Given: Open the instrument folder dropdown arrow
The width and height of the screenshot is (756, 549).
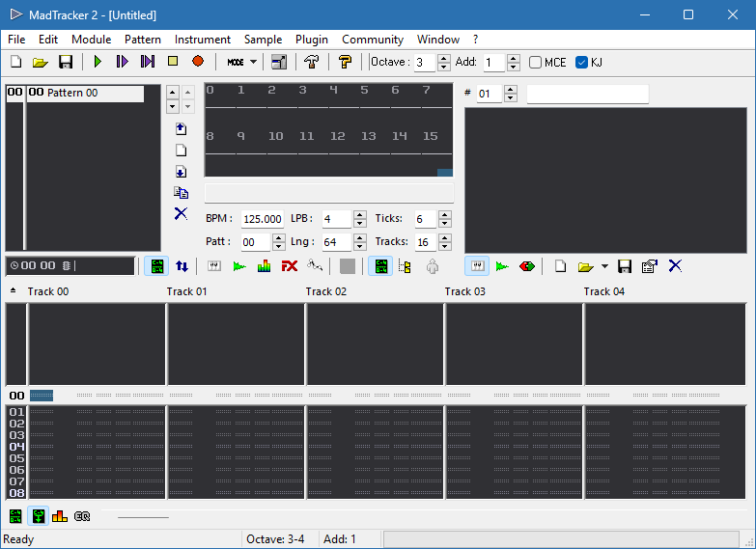Looking at the screenshot, I should point(604,266).
